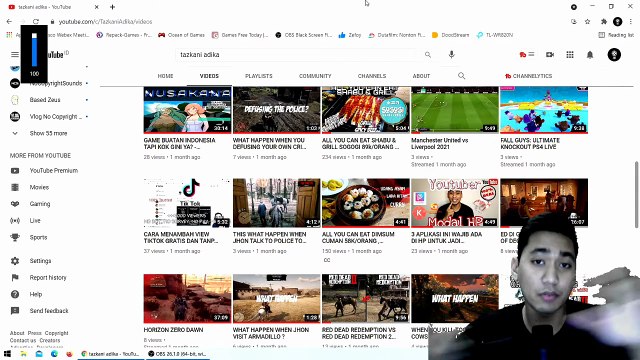Open the Sports trophy icon
This screenshot has height=360, width=640.
(x=15, y=237)
